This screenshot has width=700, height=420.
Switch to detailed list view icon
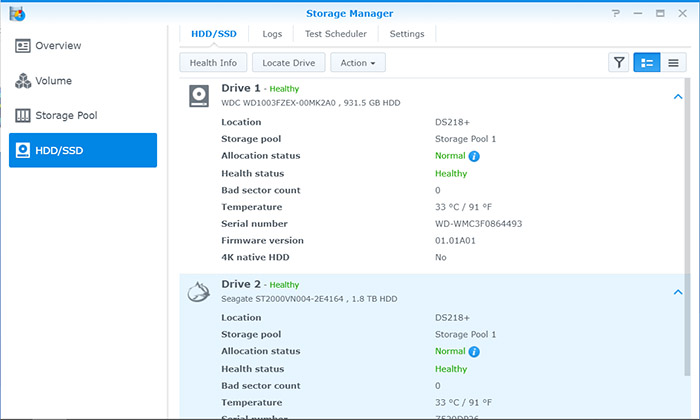647,62
